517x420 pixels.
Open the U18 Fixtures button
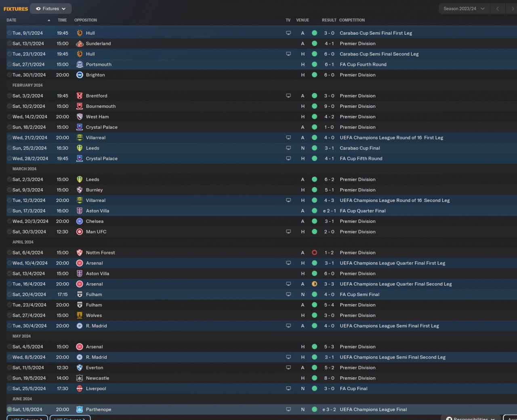(70, 418)
